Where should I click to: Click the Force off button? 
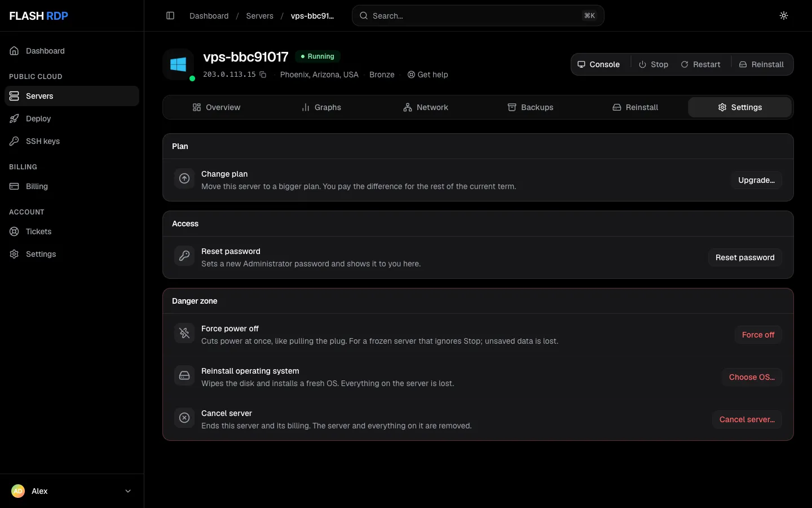[758, 335]
